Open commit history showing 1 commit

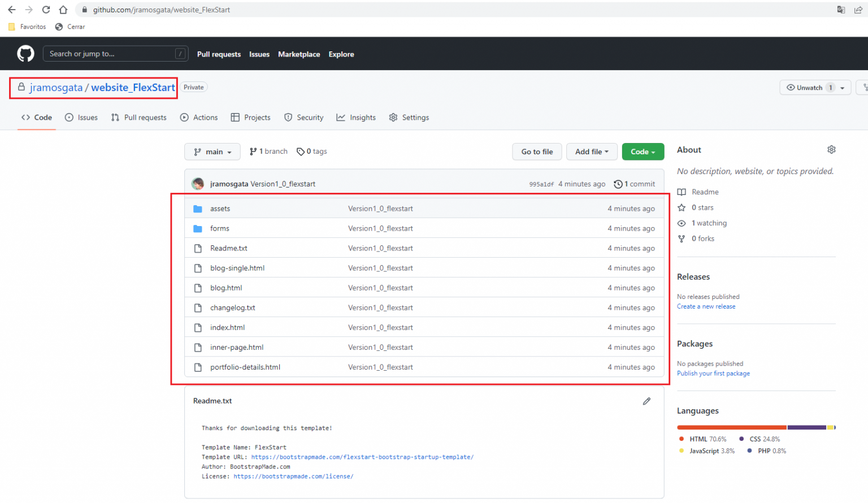pyautogui.click(x=635, y=184)
